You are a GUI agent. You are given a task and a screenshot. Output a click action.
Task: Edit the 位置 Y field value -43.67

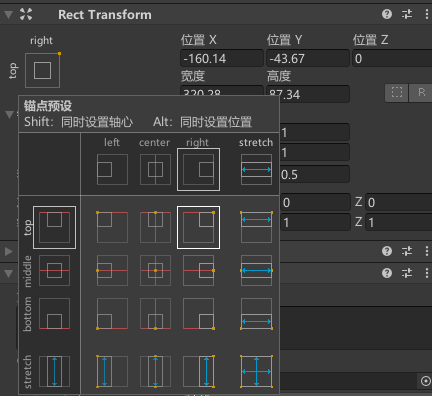coord(308,59)
